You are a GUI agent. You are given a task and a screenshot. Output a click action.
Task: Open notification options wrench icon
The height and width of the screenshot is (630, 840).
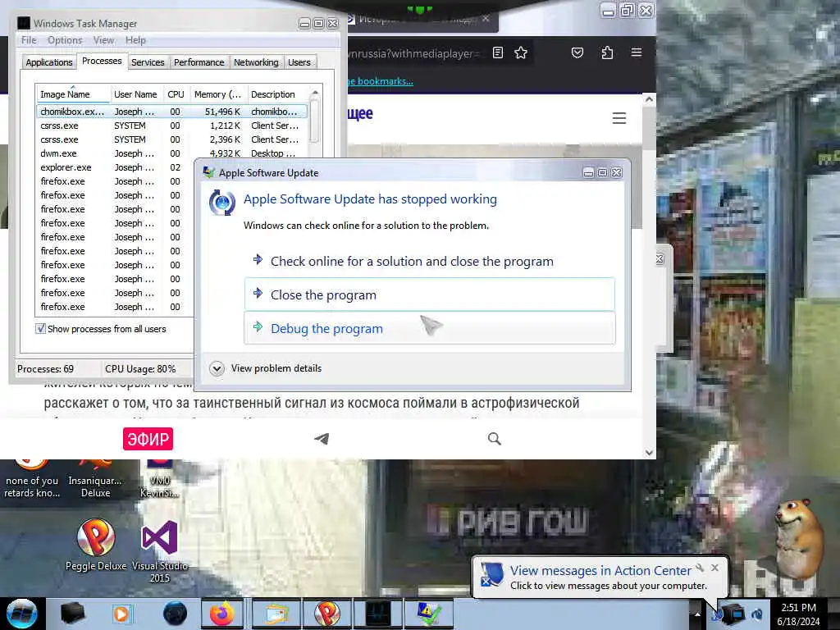click(x=700, y=568)
